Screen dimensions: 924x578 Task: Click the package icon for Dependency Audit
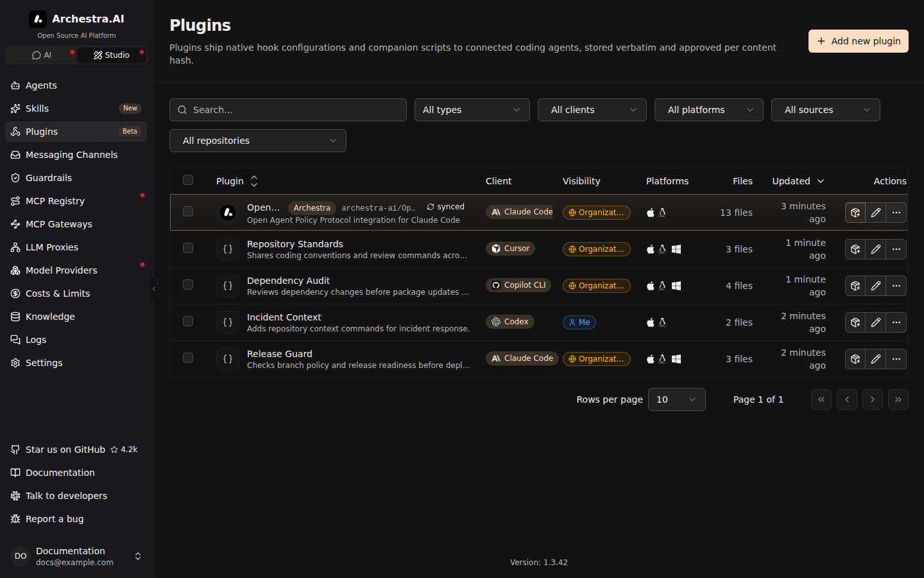point(855,286)
